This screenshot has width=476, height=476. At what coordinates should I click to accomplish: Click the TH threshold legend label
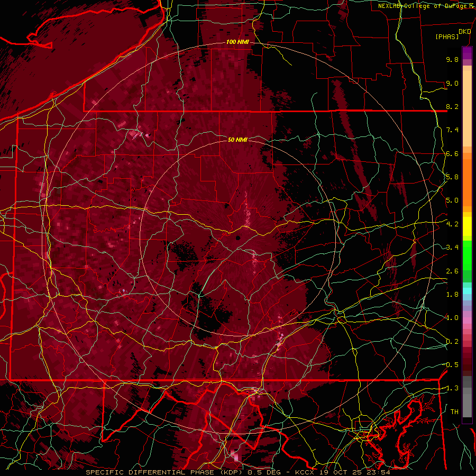click(x=454, y=412)
